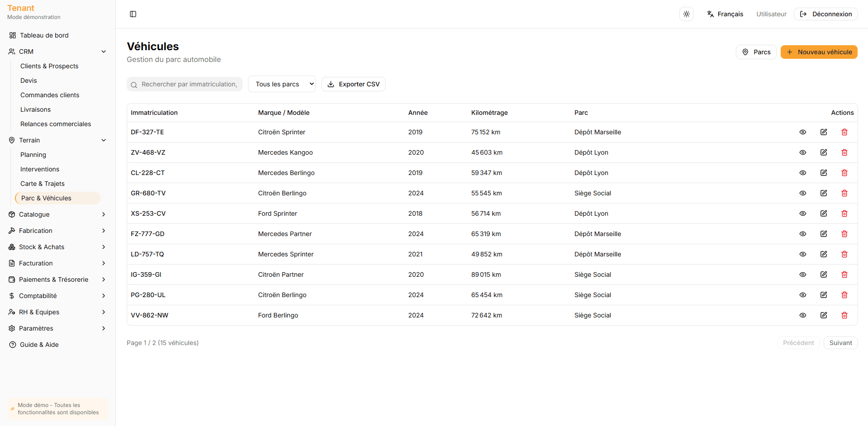Image resolution: width=868 pixels, height=426 pixels.
Task: View vehicle XS-253-CV details
Action: pos(803,213)
